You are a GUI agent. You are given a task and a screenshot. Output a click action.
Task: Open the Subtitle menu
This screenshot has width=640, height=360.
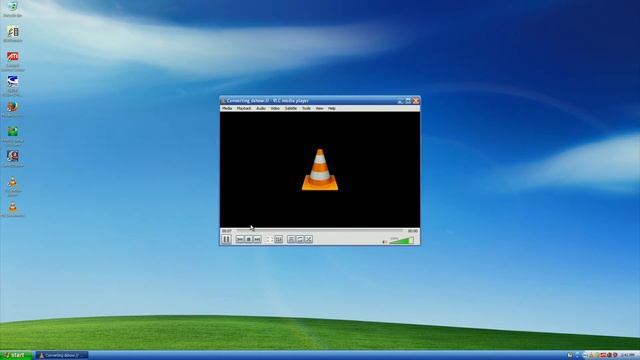[x=291, y=109]
